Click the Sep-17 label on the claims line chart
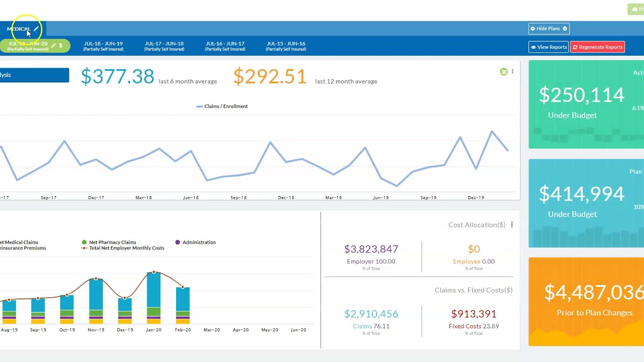This screenshot has height=362, width=644. click(48, 198)
